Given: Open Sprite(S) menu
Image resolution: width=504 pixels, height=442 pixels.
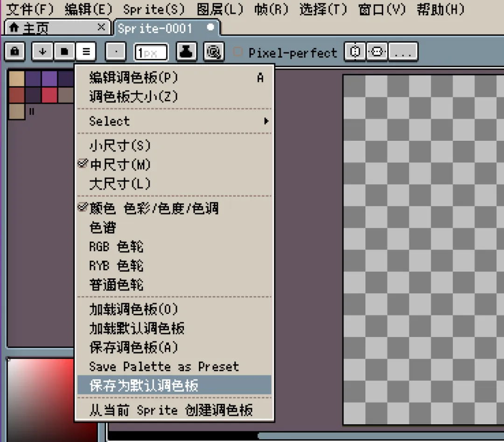Looking at the screenshot, I should point(154,9).
